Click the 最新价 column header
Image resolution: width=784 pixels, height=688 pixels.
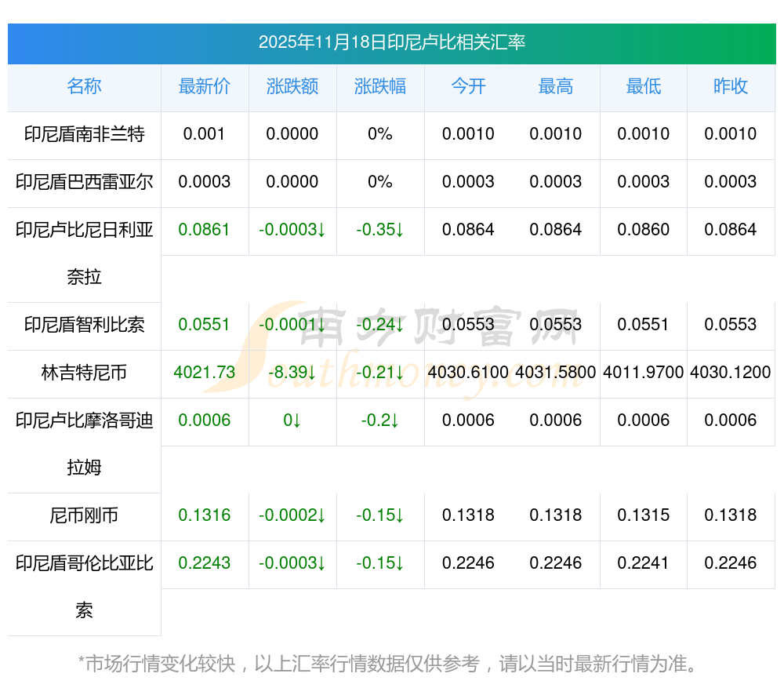coord(204,86)
